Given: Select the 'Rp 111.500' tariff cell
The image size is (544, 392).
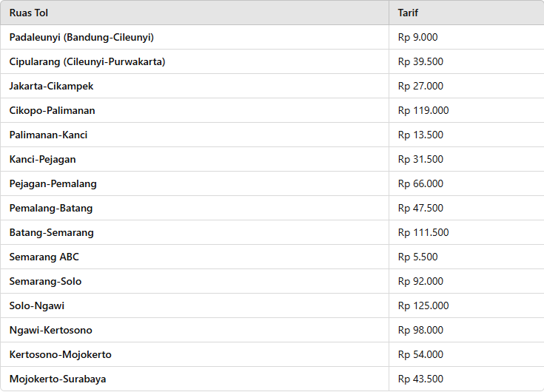Looking at the screenshot, I should tap(466, 232).
